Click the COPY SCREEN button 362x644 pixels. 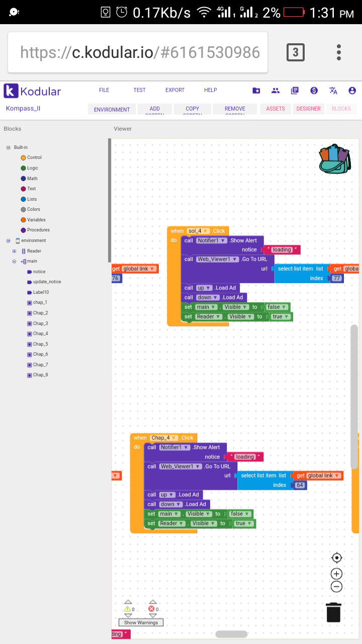click(x=192, y=109)
